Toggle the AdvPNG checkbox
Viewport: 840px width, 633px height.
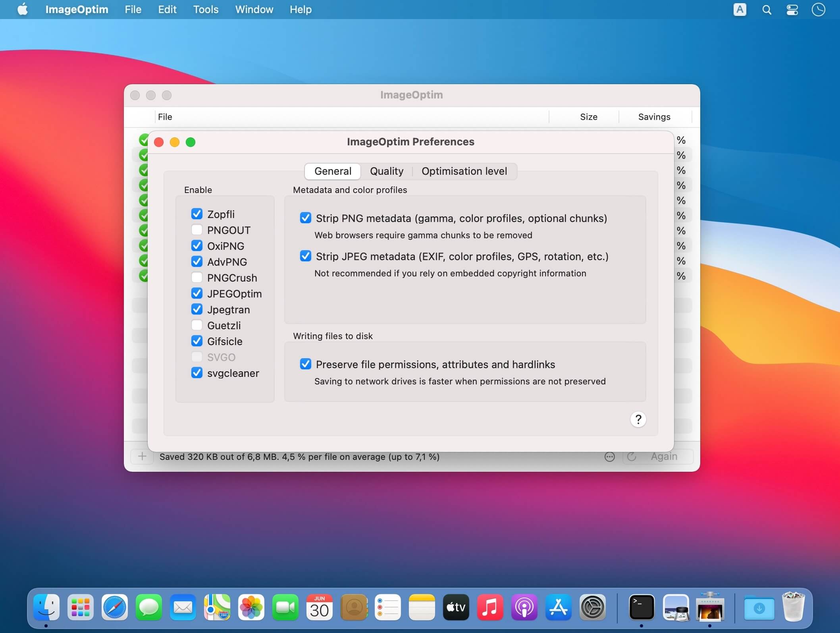[x=197, y=262]
